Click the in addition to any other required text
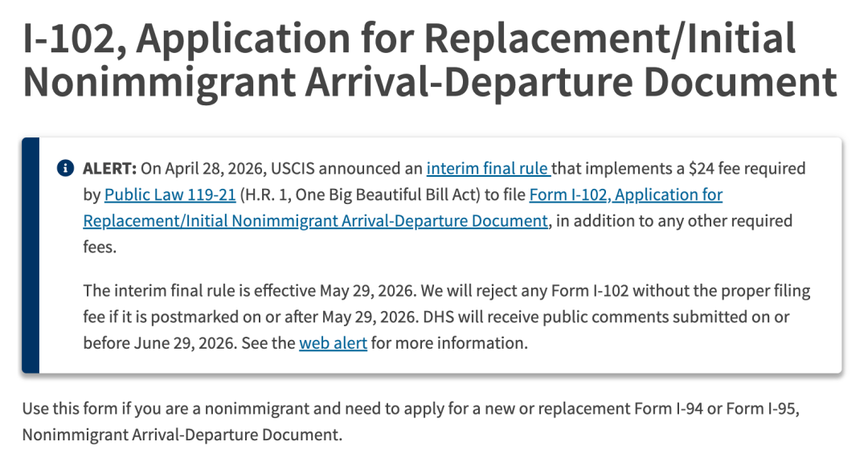 pyautogui.click(x=674, y=221)
